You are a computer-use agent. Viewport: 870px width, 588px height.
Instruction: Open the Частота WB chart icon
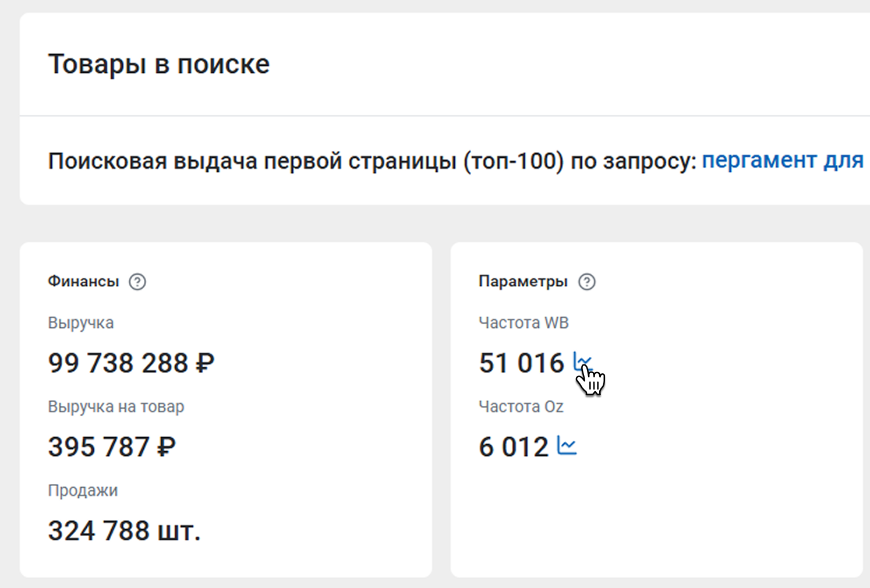click(582, 362)
